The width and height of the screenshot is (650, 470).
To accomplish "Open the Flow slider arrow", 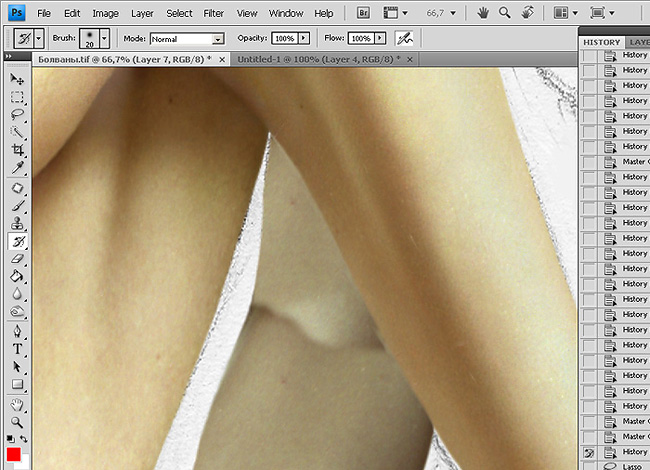I will tap(380, 39).
